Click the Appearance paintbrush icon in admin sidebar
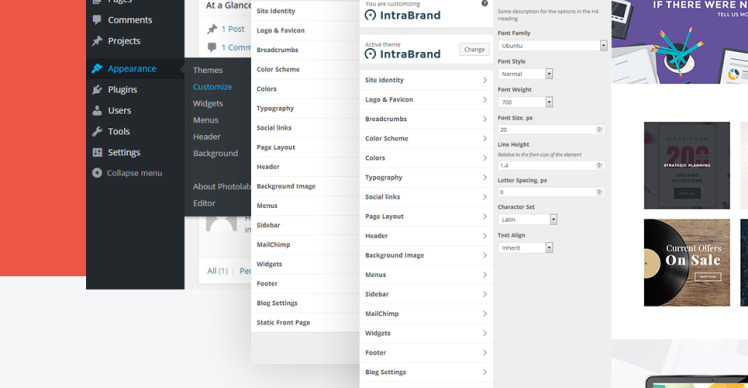The height and width of the screenshot is (388, 748). [x=97, y=69]
